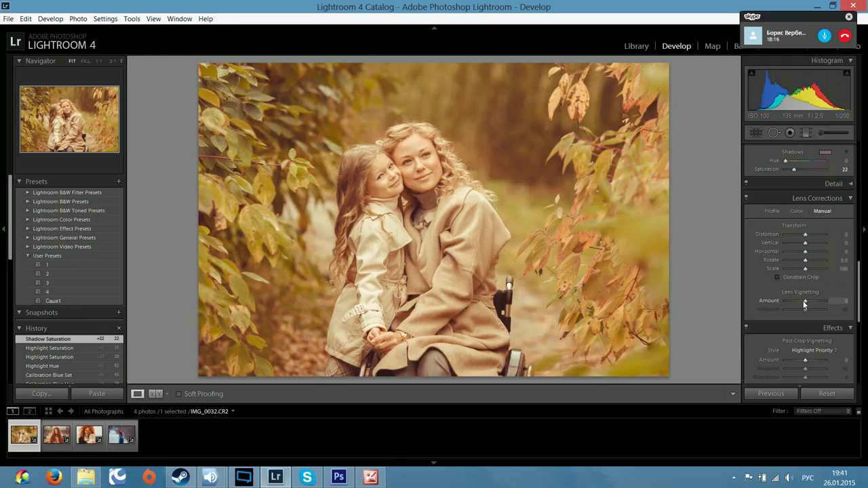The image size is (868, 488).
Task: Expand Lightroom Color Presets folder
Action: click(x=28, y=220)
